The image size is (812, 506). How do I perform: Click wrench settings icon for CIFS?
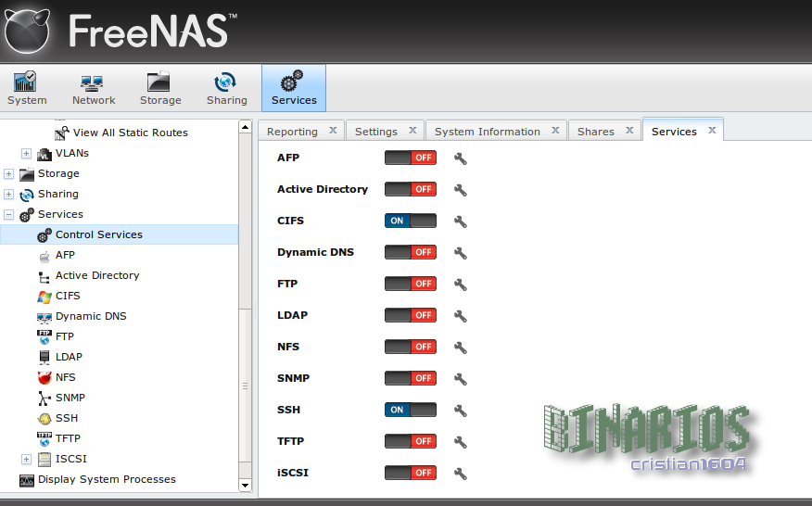460,221
